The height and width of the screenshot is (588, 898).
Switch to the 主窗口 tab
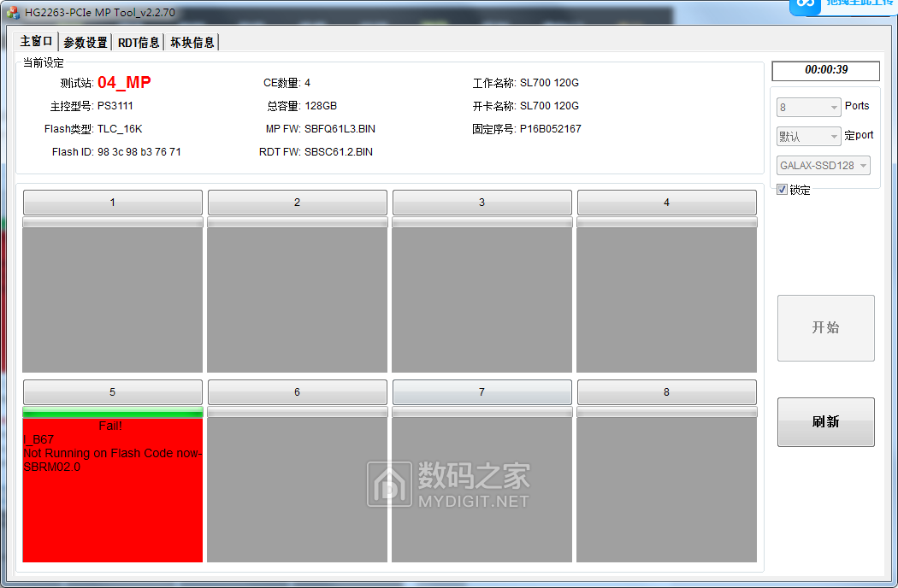[36, 41]
